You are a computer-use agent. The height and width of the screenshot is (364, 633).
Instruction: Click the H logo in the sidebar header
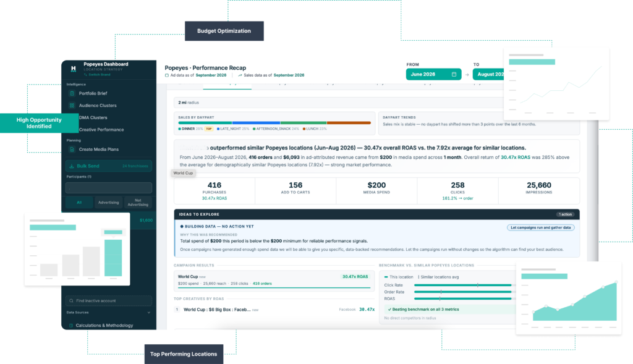point(73,69)
